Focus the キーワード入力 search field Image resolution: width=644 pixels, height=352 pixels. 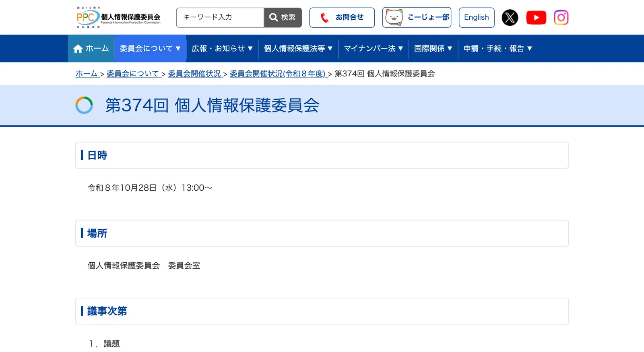click(x=220, y=17)
